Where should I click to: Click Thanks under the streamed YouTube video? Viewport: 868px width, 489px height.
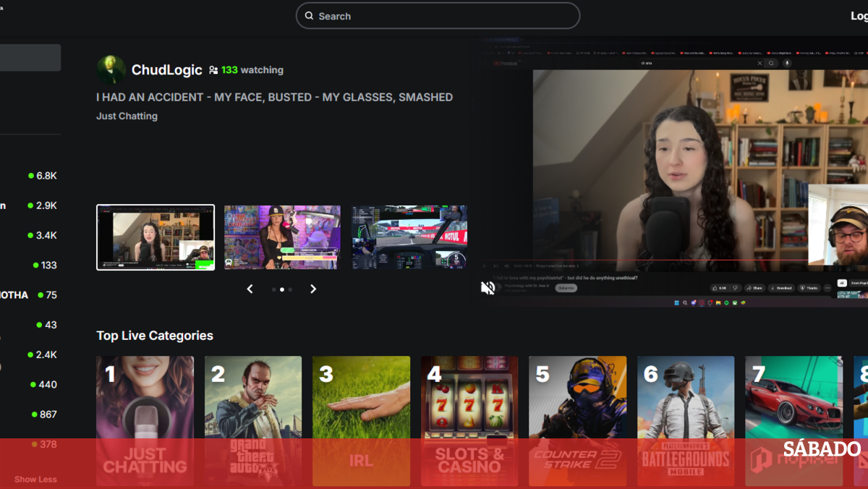[809, 288]
